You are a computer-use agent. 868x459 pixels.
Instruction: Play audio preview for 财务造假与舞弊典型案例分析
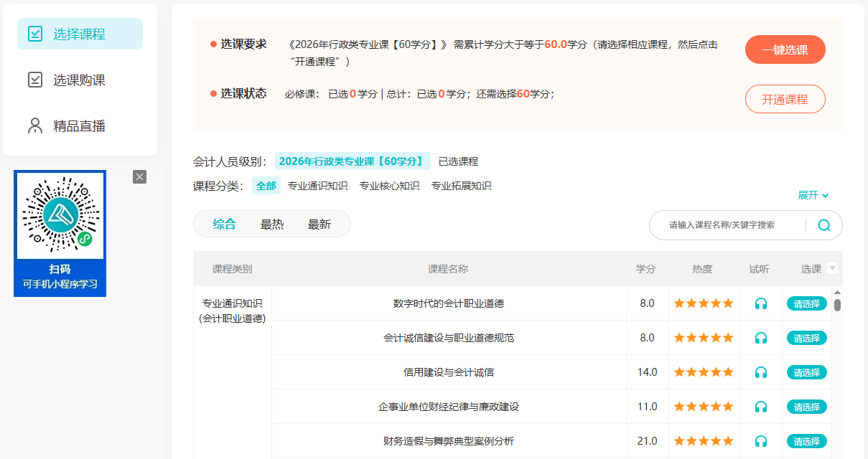pyautogui.click(x=761, y=441)
